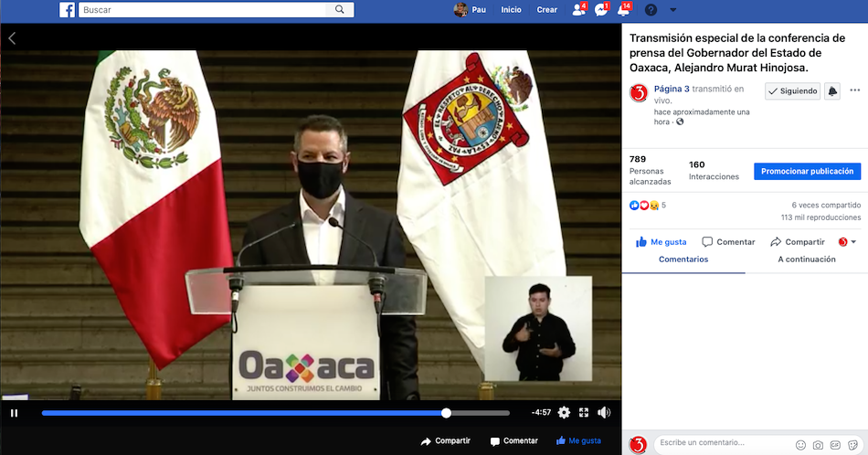This screenshot has height=455, width=868.
Task: Open friend requests icon
Action: point(579,9)
